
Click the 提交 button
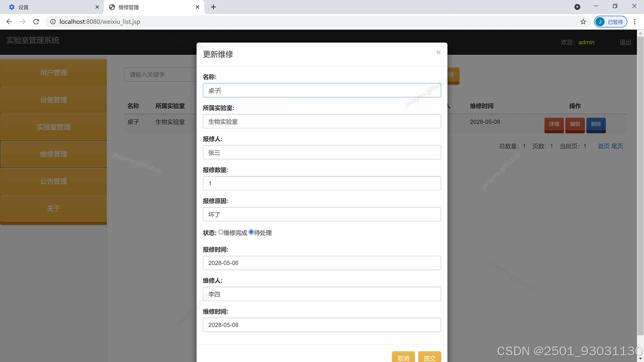point(429,357)
